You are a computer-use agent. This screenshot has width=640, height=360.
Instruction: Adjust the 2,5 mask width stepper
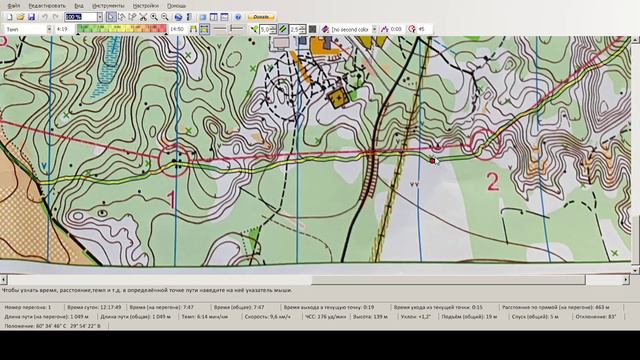coord(302,29)
